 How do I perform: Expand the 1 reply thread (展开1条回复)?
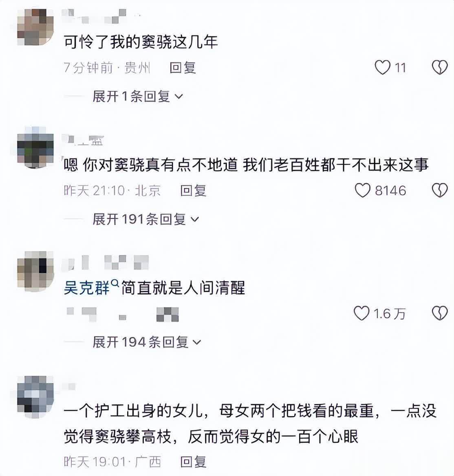point(138,97)
